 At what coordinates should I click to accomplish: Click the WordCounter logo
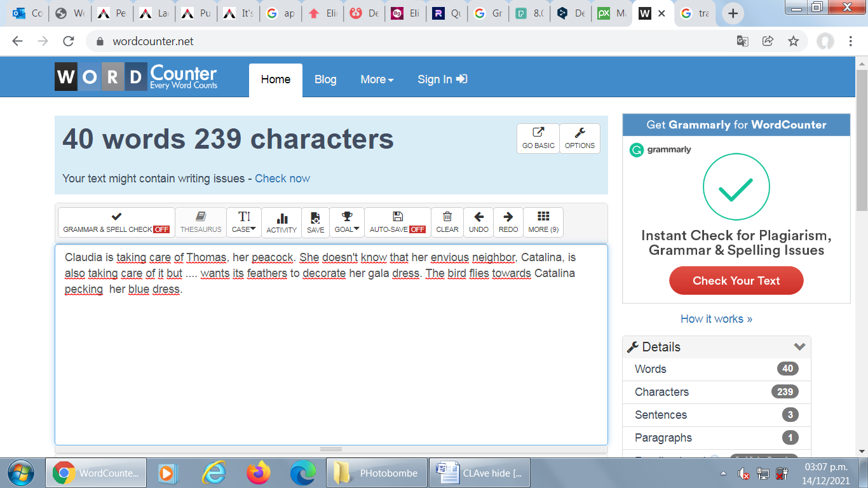136,77
